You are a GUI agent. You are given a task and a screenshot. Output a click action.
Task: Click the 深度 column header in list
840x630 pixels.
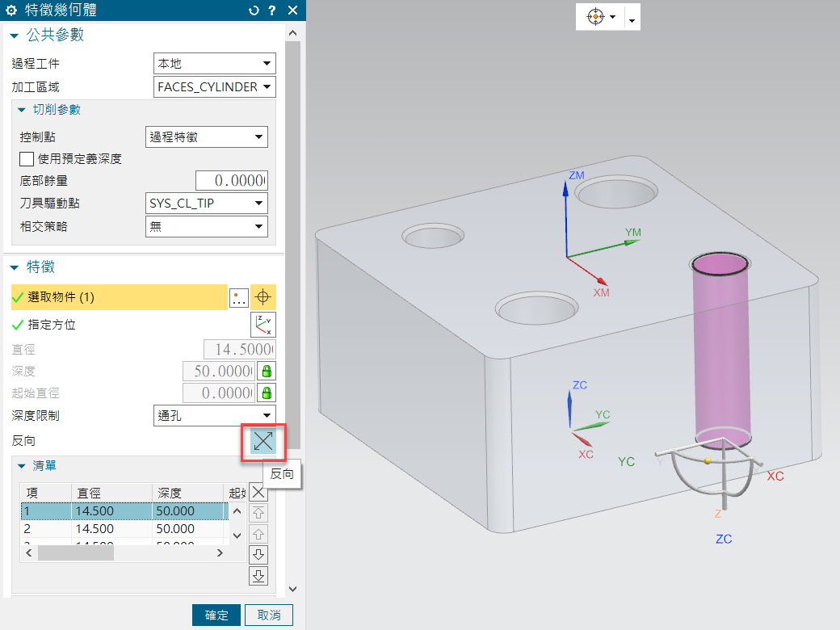click(x=187, y=493)
